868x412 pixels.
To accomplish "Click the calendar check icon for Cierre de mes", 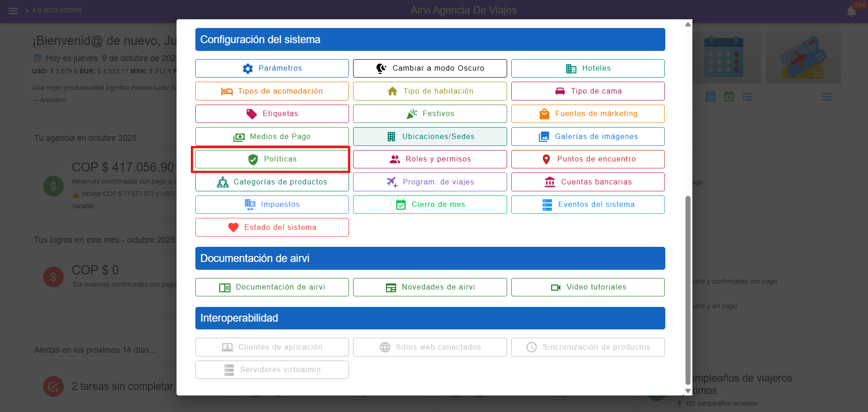I will [x=401, y=205].
